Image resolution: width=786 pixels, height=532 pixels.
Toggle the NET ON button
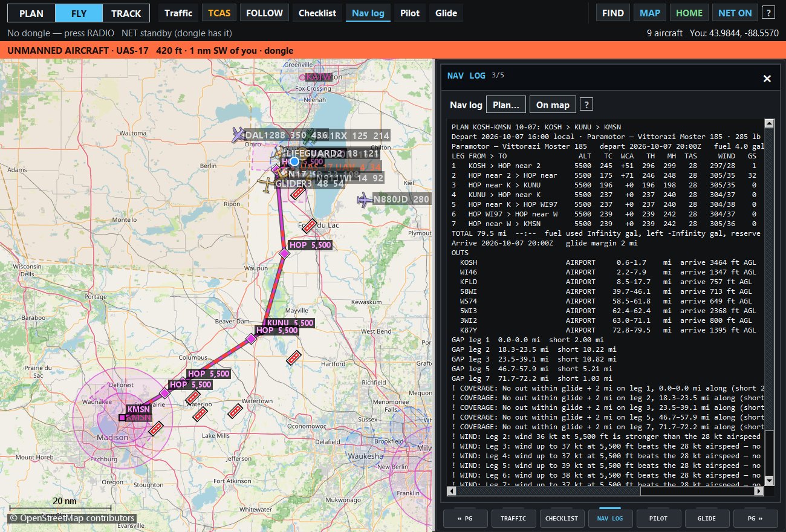coord(735,13)
